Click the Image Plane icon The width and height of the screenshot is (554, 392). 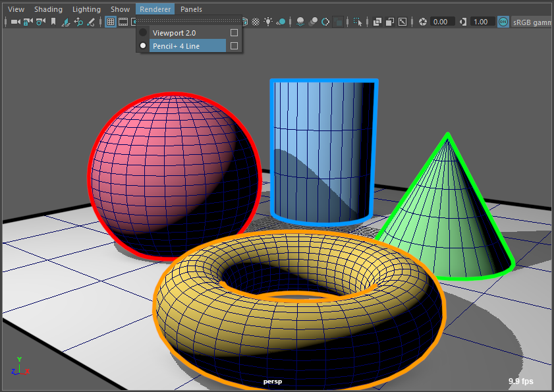[x=66, y=22]
